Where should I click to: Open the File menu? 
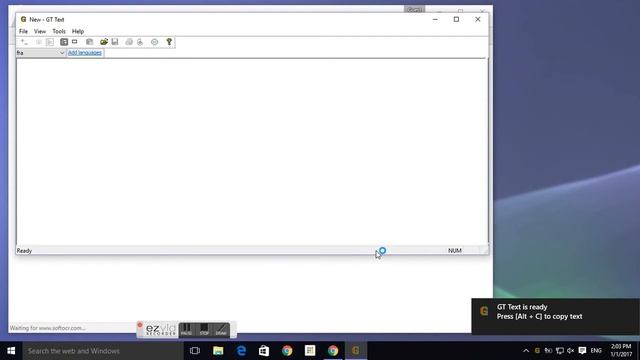pyautogui.click(x=23, y=31)
